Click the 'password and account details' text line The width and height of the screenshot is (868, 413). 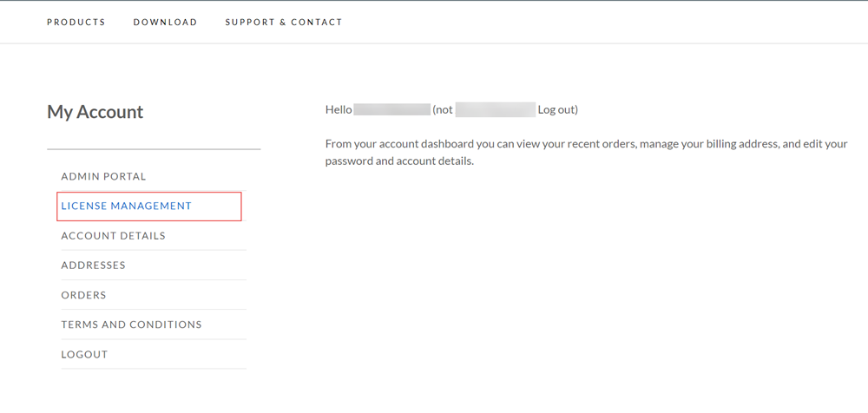[x=399, y=162]
